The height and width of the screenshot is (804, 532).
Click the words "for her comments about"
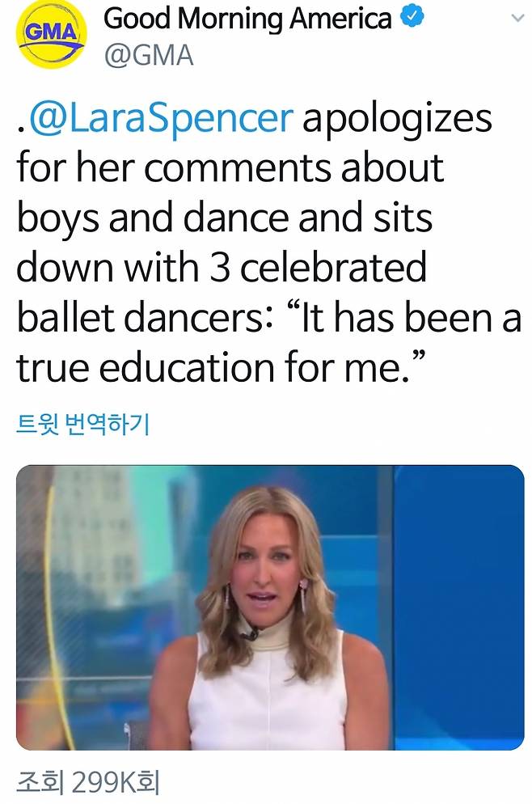click(x=230, y=168)
